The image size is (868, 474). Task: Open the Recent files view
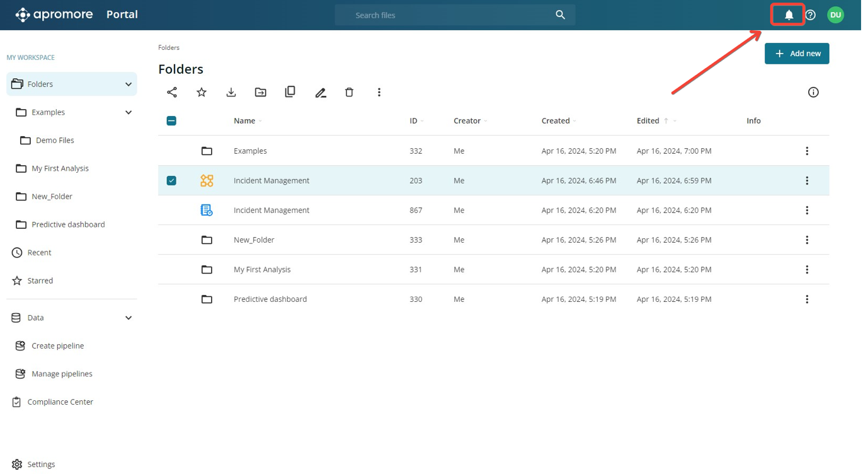pyautogui.click(x=39, y=253)
